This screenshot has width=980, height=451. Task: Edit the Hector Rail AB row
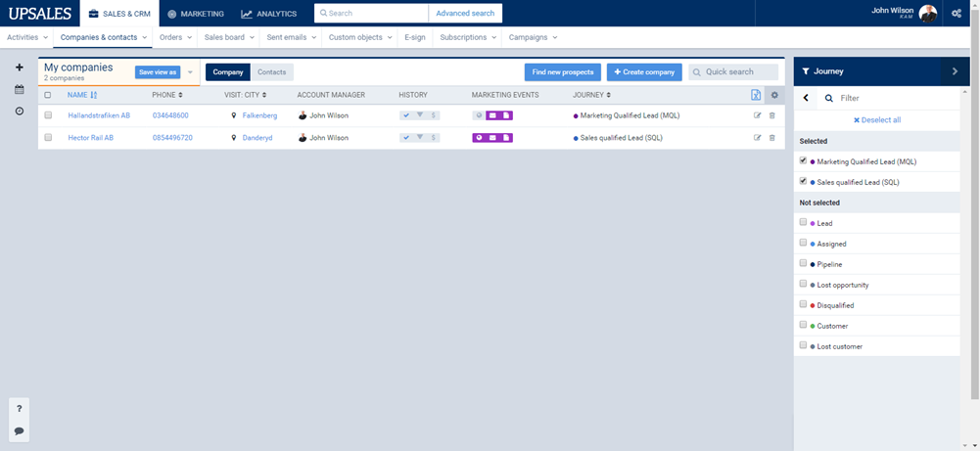pos(758,138)
